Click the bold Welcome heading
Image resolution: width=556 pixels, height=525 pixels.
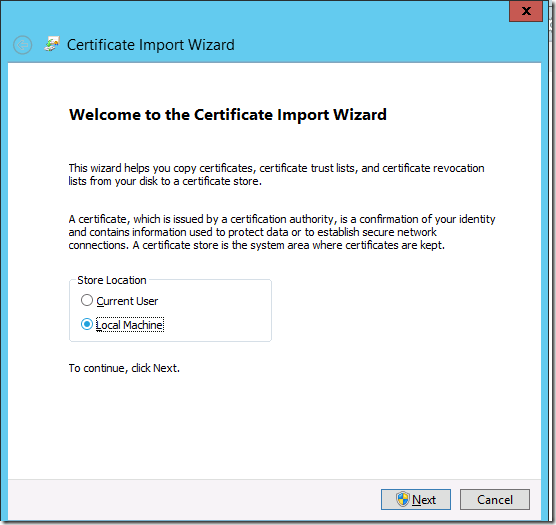point(228,115)
